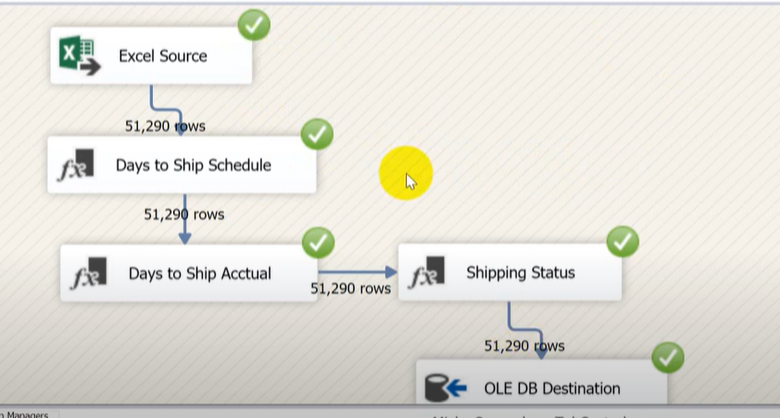Click the green checkmark on Days to Ship Schedule

[x=317, y=133]
